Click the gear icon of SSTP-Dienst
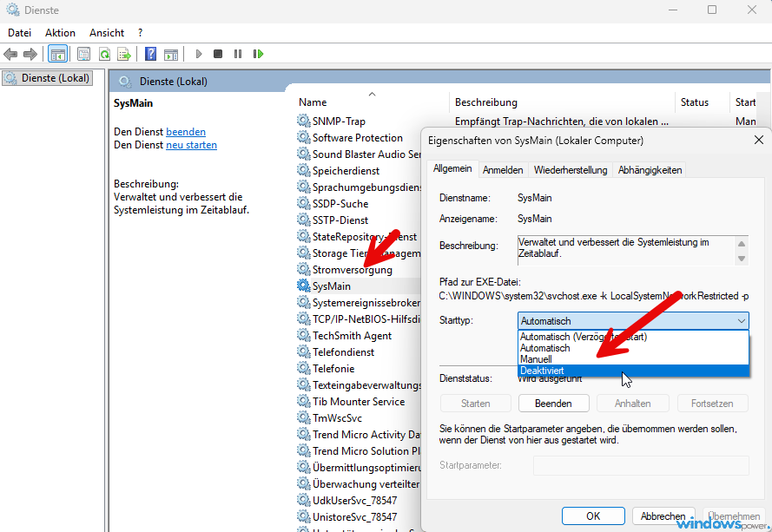This screenshot has height=532, width=772. pyautogui.click(x=303, y=220)
